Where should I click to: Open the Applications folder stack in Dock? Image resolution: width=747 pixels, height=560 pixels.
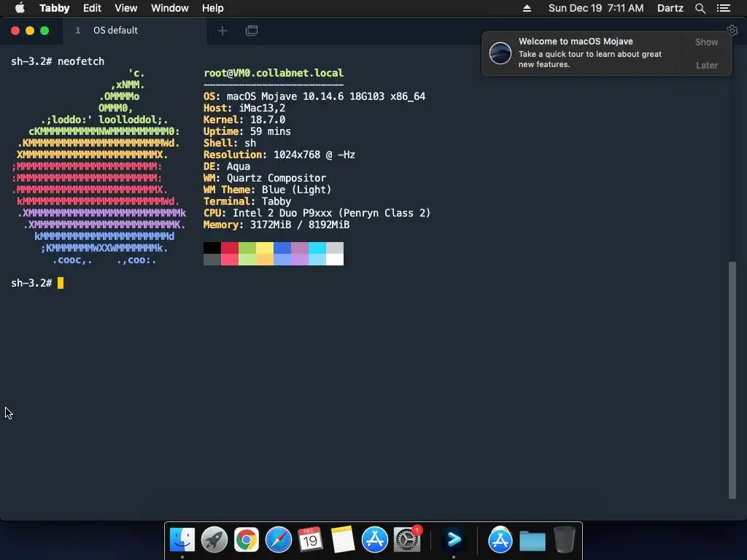tap(500, 540)
